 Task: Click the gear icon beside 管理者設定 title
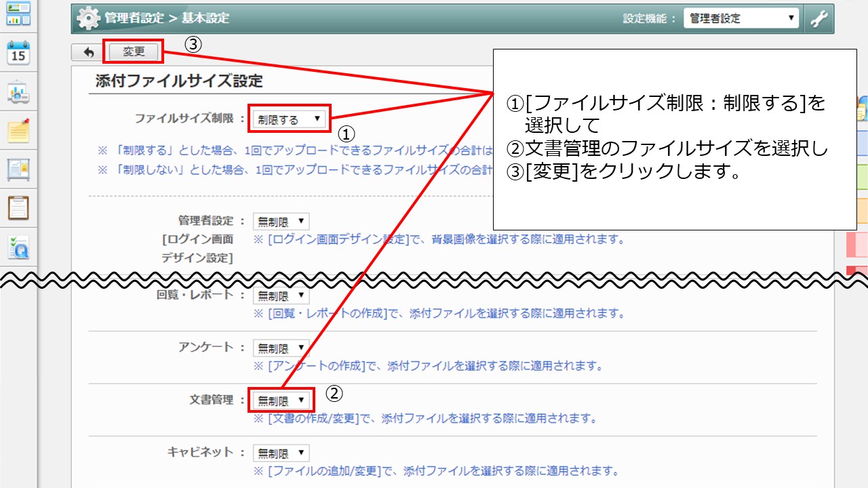pos(89,18)
